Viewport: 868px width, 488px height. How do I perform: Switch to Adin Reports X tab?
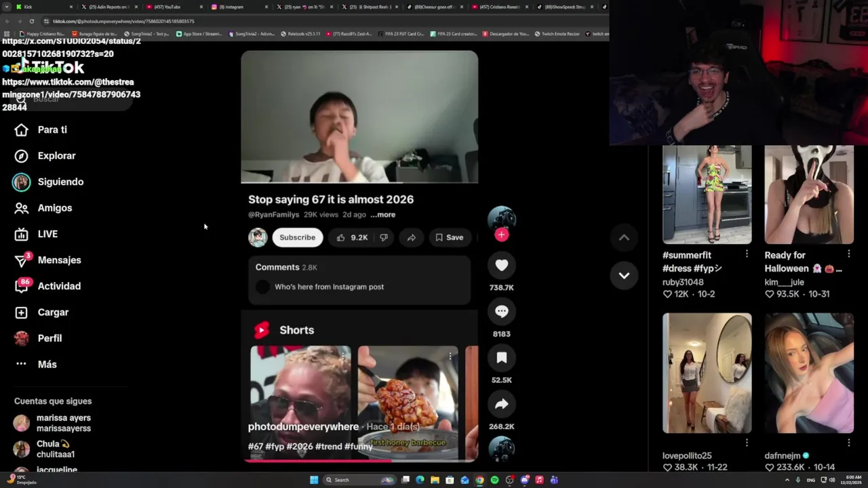[108, 7]
